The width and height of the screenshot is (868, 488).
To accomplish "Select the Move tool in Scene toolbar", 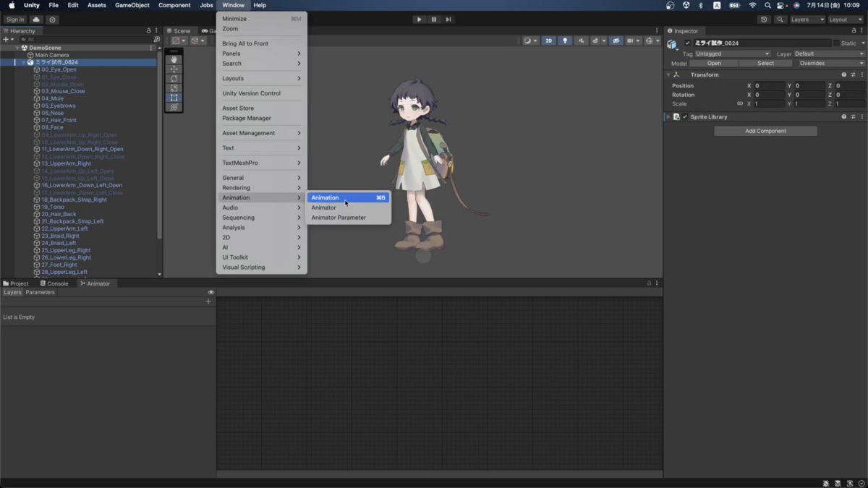I will tap(174, 69).
